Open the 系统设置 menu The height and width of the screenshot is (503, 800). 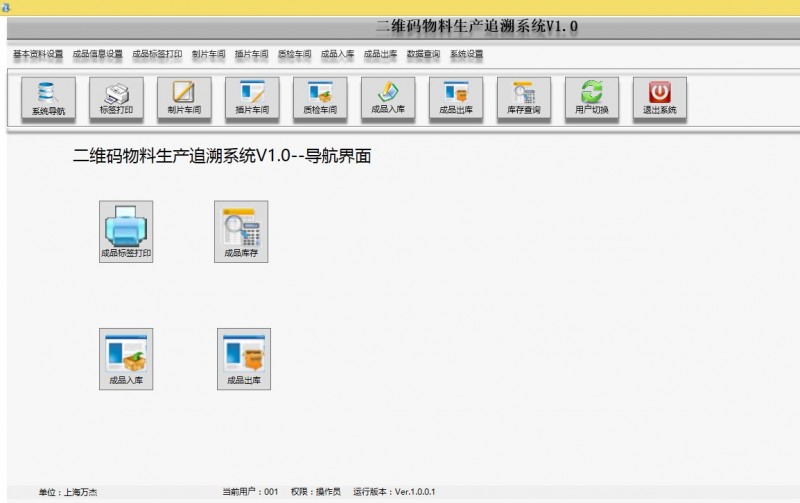click(x=466, y=54)
